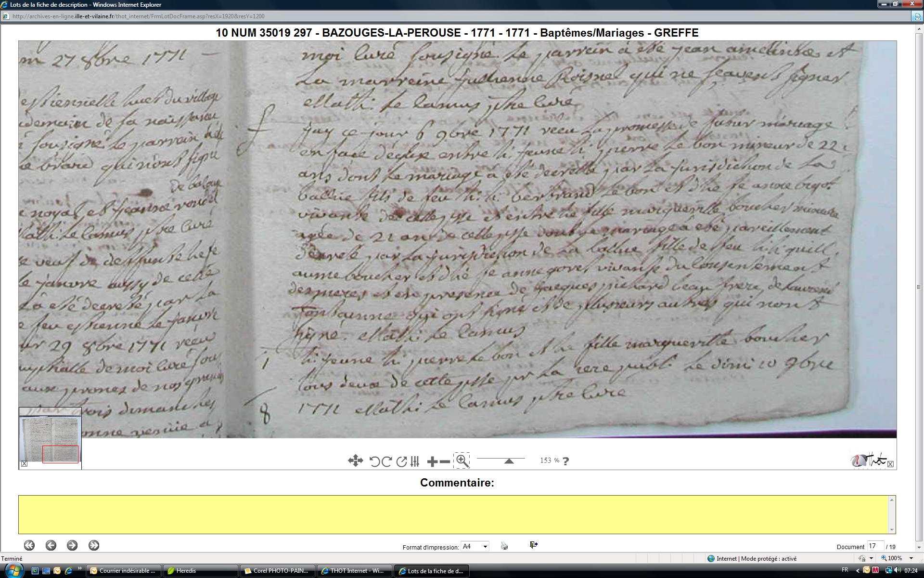The height and width of the screenshot is (578, 924).
Task: Activate the magnifier zoom-area tool
Action: click(462, 460)
